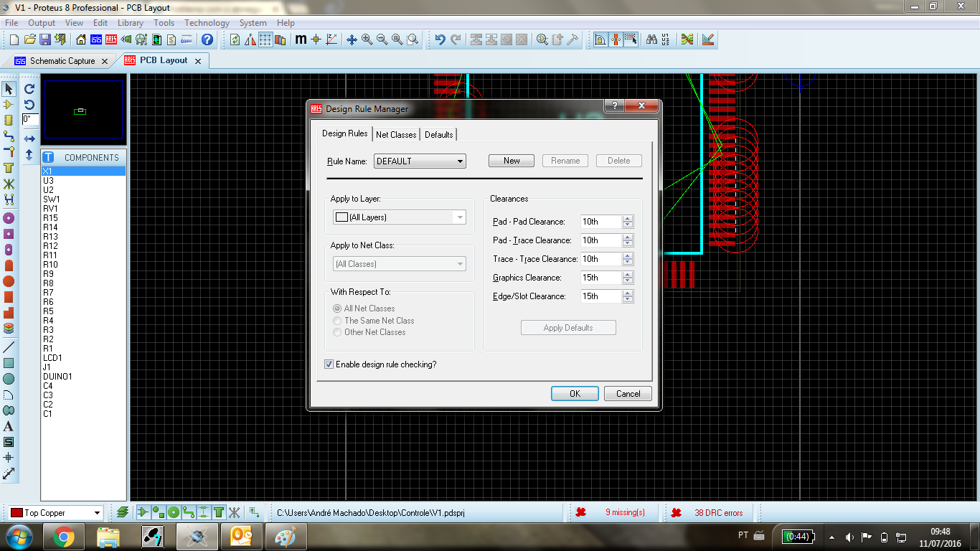This screenshot has width=980, height=551.
Task: Increase Pad - Pad Clearance value
Action: click(628, 219)
